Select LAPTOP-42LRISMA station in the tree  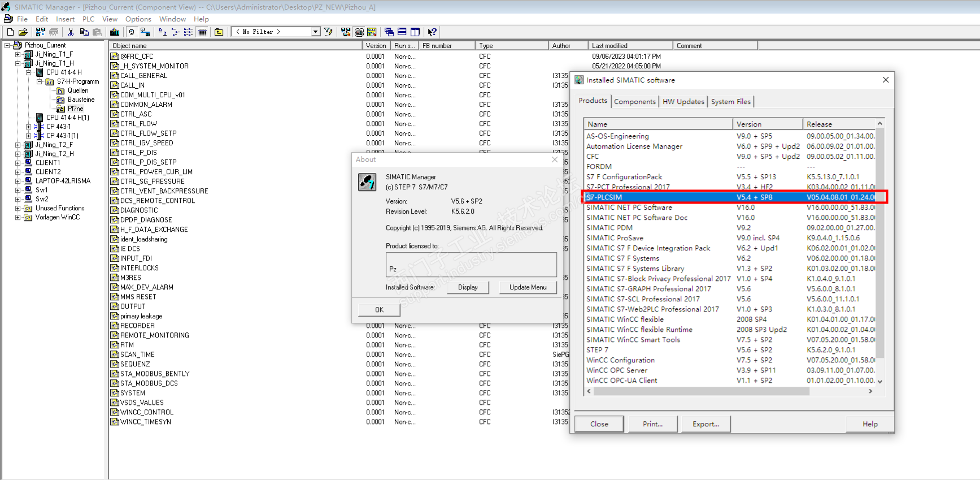click(x=63, y=181)
